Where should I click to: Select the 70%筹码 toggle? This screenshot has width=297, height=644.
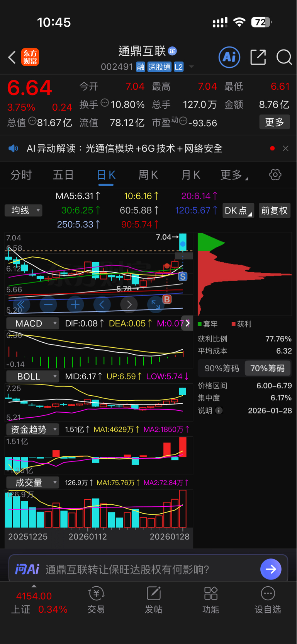[x=267, y=368]
